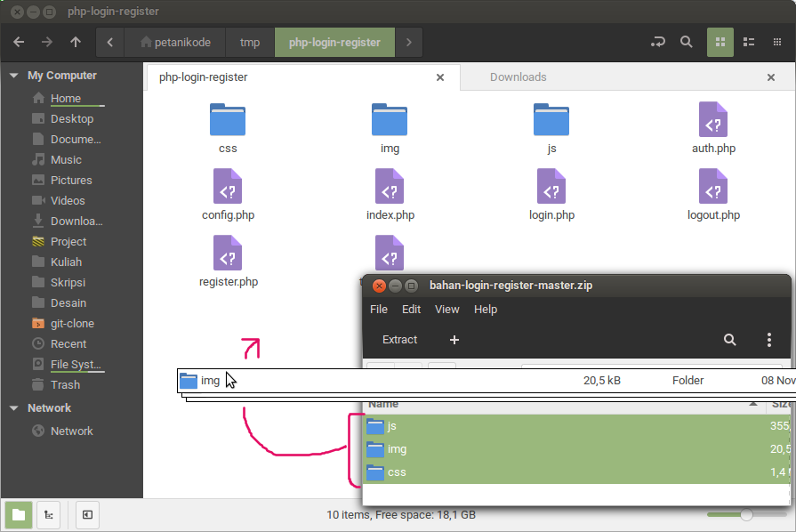The image size is (796, 532).
Task: Select the auth.php file icon
Action: click(x=713, y=119)
